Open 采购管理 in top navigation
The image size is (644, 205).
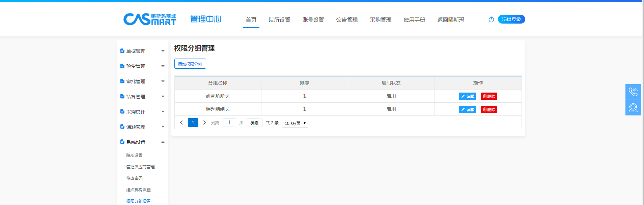point(381,20)
